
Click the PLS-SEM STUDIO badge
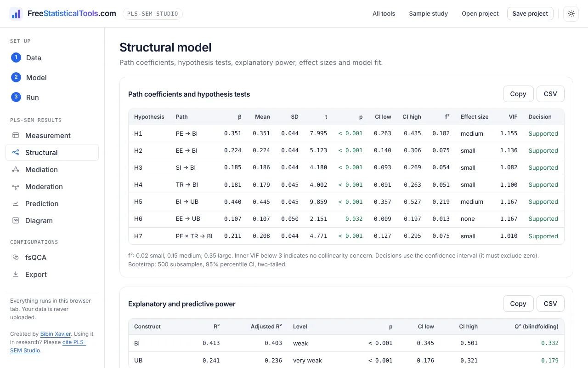(153, 14)
